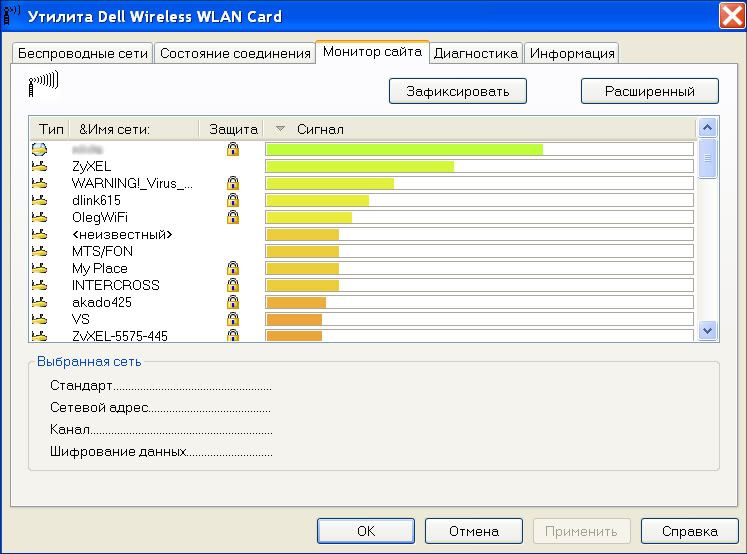The height and width of the screenshot is (554, 747).
Task: Open the Состояние соединения tab
Action: click(235, 53)
